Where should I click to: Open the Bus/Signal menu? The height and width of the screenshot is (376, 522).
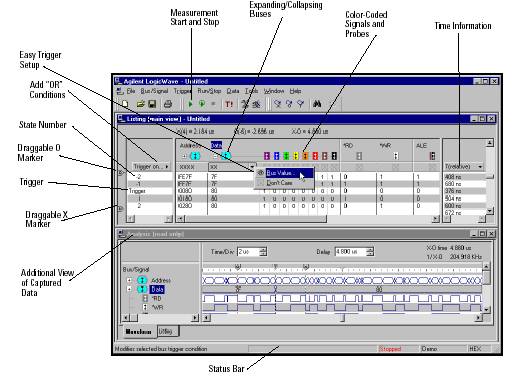click(x=154, y=91)
